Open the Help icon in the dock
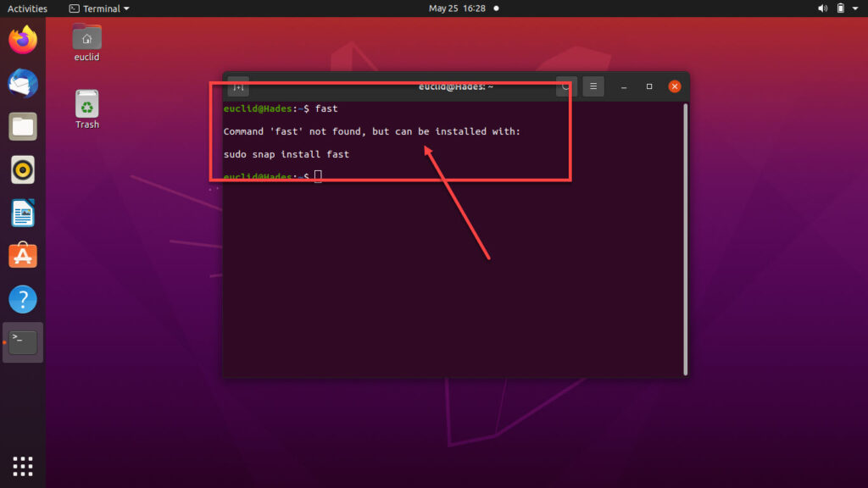 click(23, 299)
